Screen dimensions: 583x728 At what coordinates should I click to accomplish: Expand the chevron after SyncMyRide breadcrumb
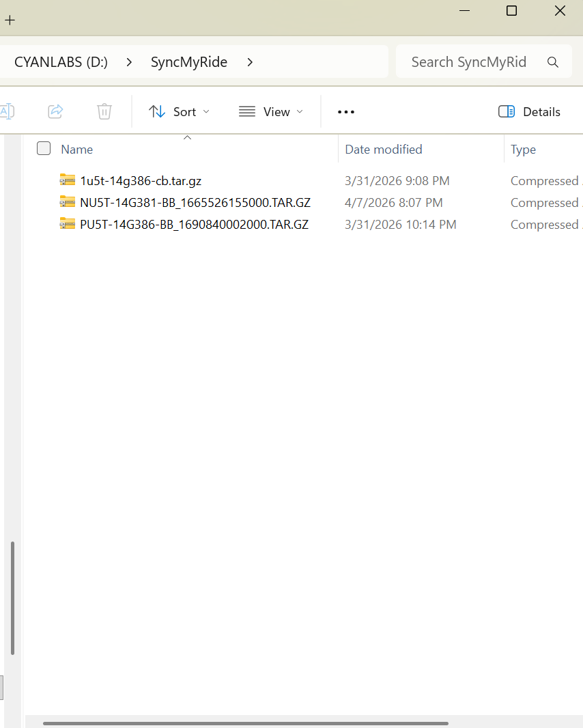point(250,62)
